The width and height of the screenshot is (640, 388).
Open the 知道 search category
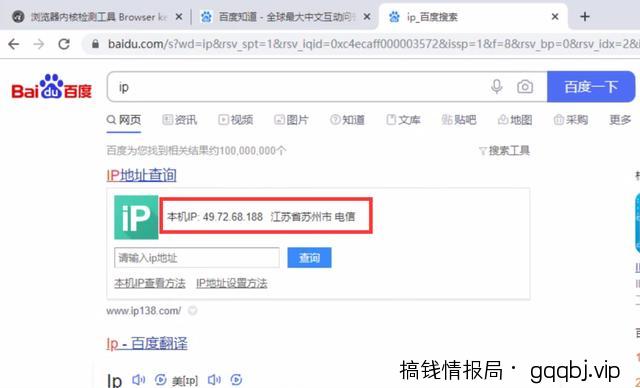[347, 120]
